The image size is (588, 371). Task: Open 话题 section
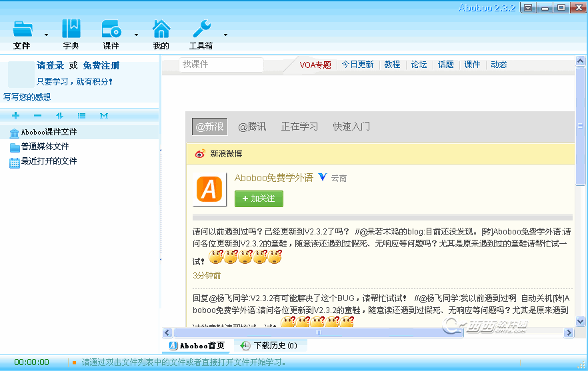coord(446,65)
